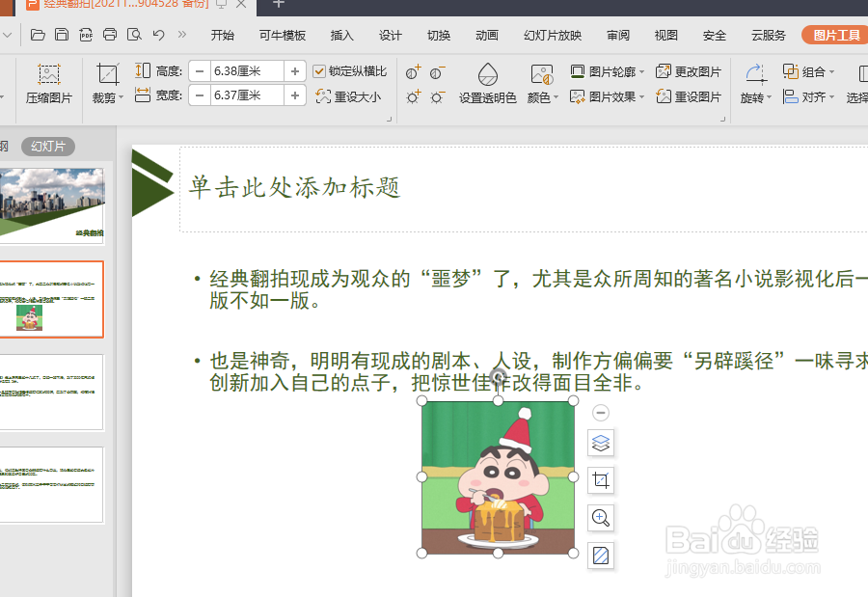
Task: Open the Group (组合) dropdown
Action: pyautogui.click(x=808, y=71)
